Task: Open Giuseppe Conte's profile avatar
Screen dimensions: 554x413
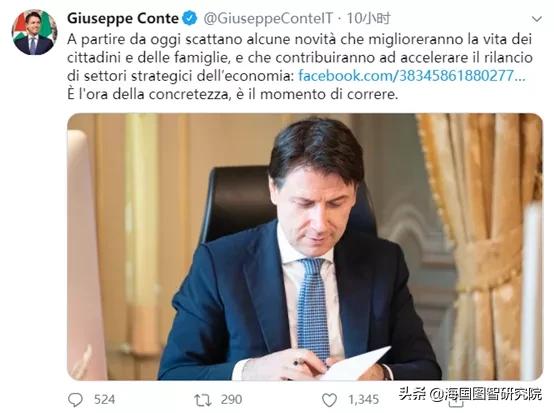Action: pos(34,33)
